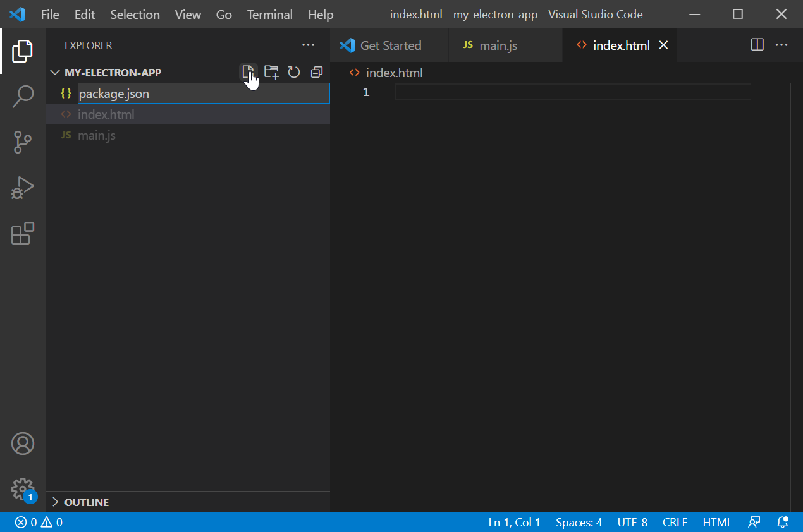
Task: Change UTF-8 encoding in status bar
Action: click(x=632, y=523)
